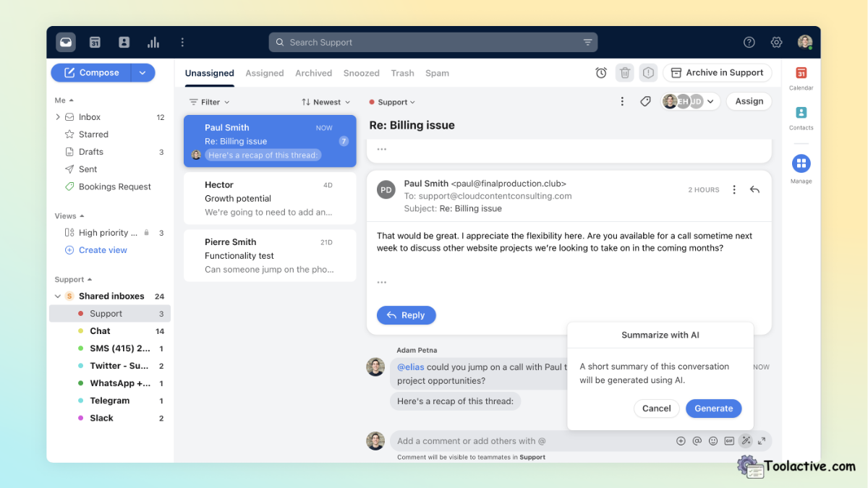868x488 pixels.
Task: Click the red status dot beside Support
Action: 80,313
